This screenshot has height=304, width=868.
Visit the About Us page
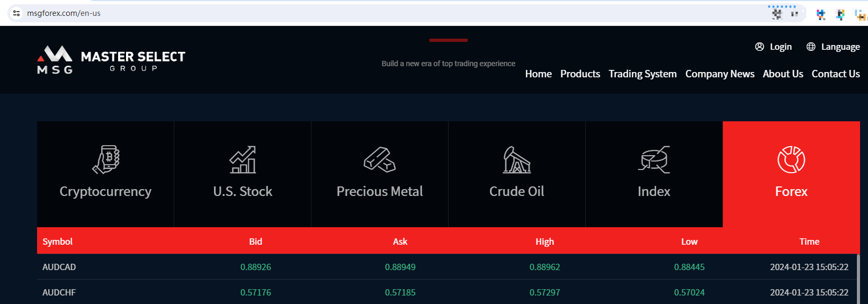[x=783, y=74]
